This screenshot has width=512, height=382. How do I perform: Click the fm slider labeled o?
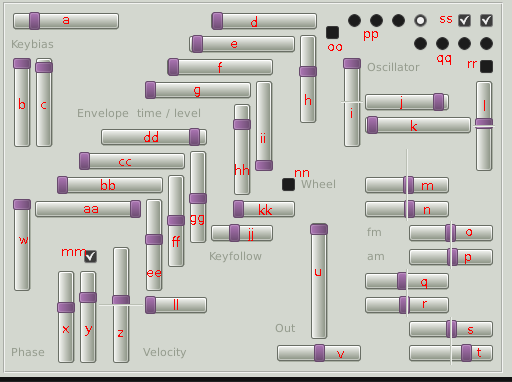point(451,233)
